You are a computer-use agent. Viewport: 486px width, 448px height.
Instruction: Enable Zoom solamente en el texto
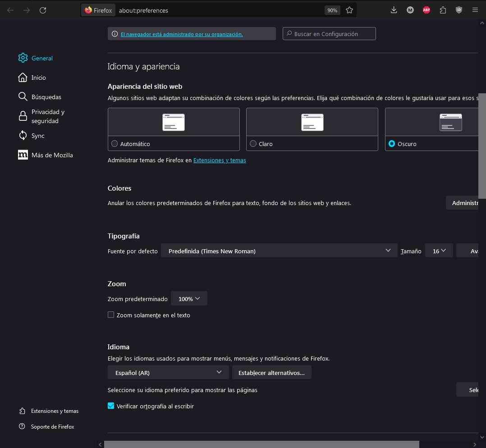click(111, 315)
